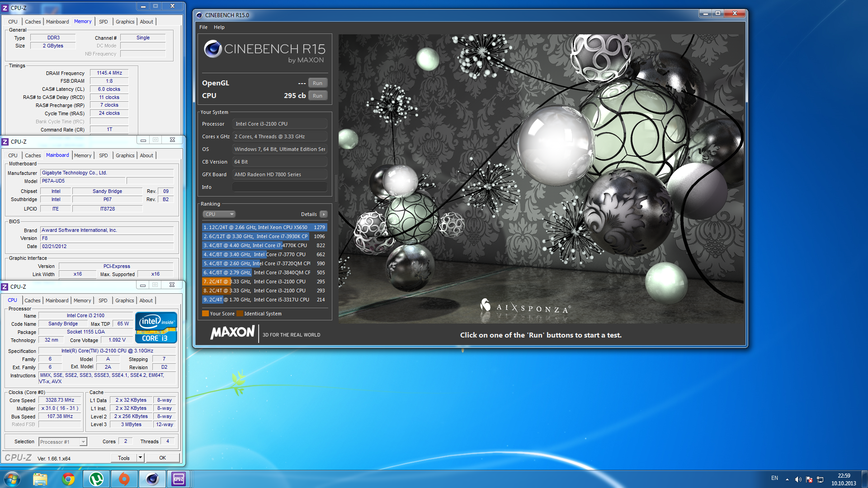
Task: Open Windows Explorer from taskbar
Action: [40, 479]
